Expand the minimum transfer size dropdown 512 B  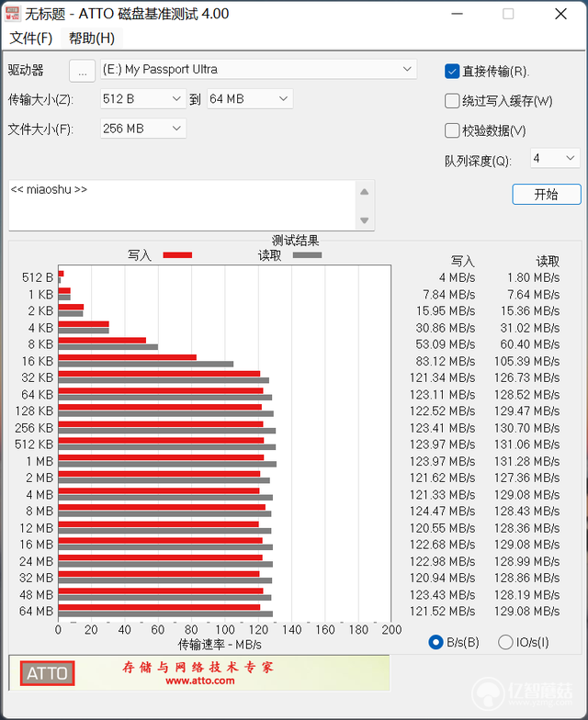[143, 99]
